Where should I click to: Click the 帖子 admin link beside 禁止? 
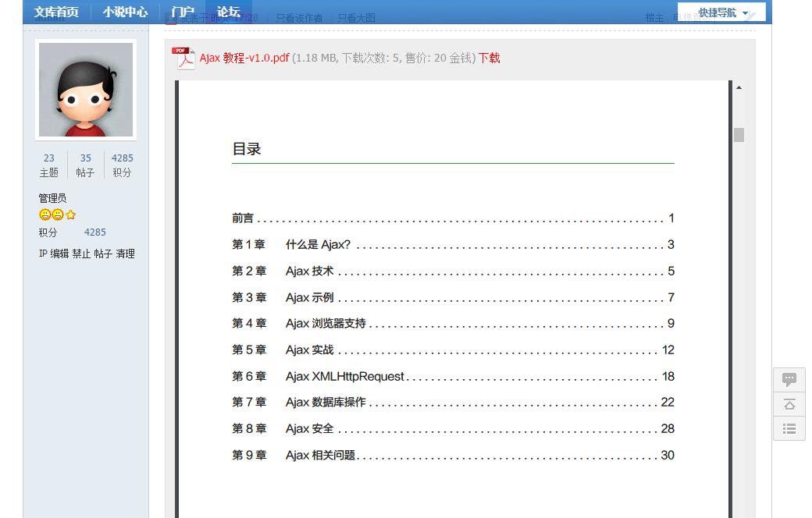tap(103, 254)
